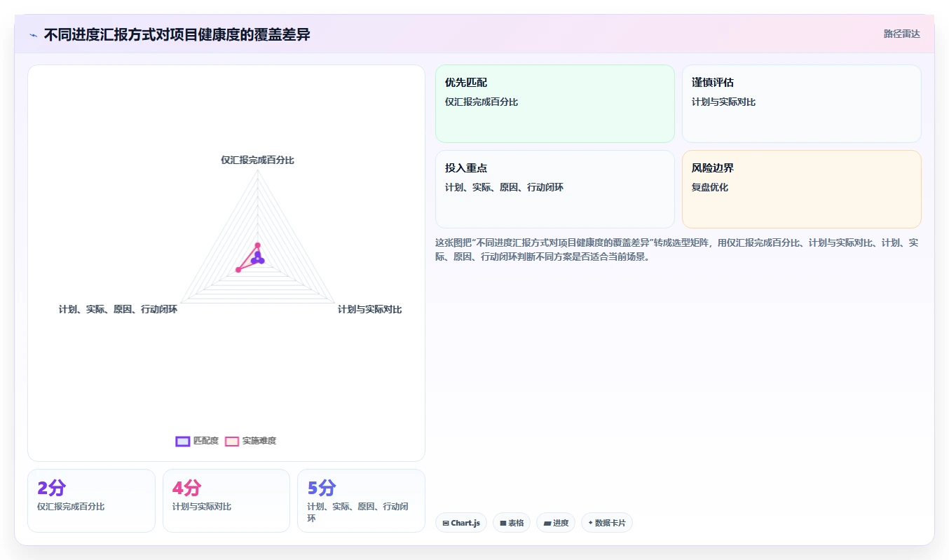Click the radar axis label 计划与实际对比
The image size is (949, 560).
coord(370,309)
